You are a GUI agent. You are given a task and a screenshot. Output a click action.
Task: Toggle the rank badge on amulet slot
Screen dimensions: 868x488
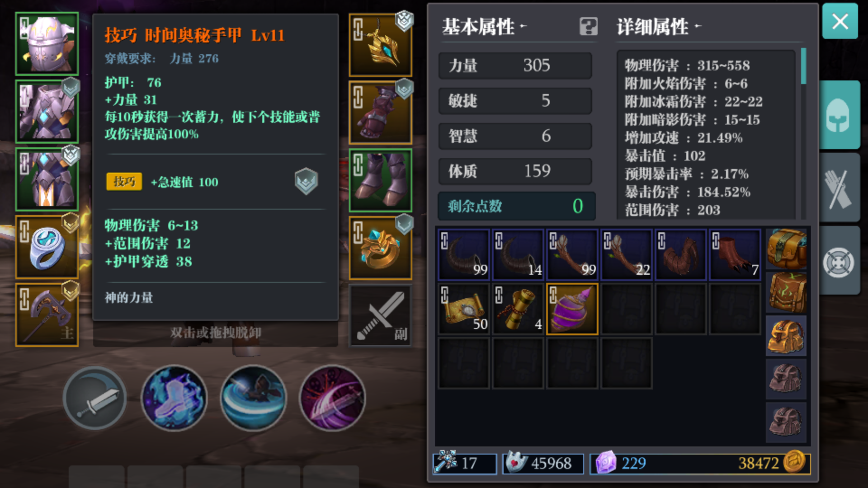click(404, 20)
